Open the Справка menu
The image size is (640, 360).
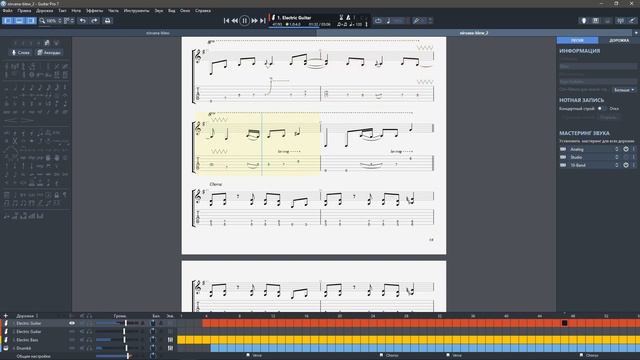pyautogui.click(x=202, y=11)
